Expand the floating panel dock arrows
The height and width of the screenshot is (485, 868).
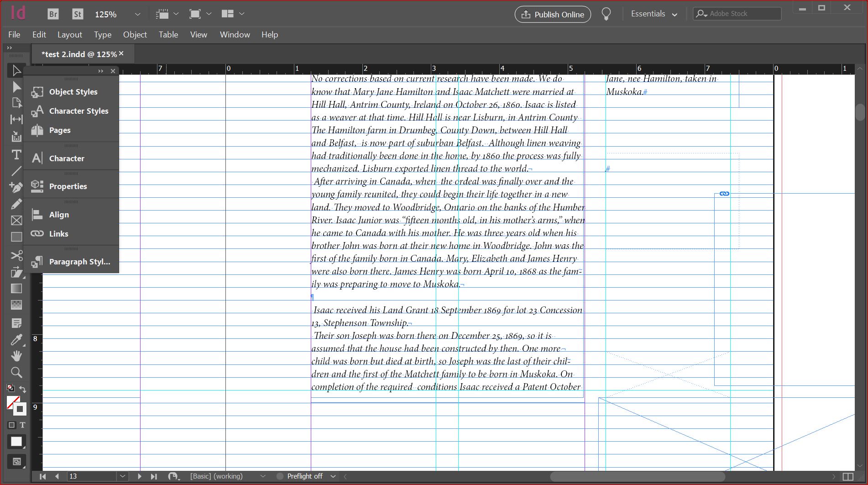click(100, 71)
